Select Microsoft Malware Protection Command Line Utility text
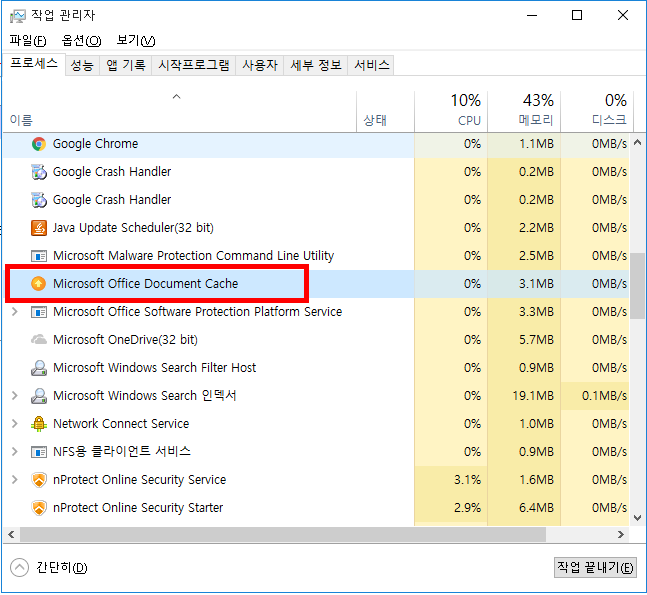The width and height of the screenshot is (647, 595). point(194,256)
